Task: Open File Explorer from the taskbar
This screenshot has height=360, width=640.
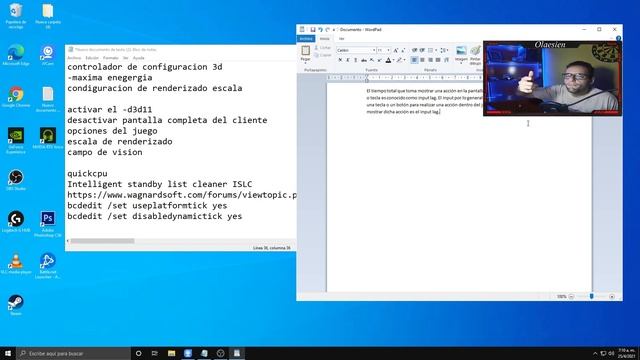Action: pos(171,353)
